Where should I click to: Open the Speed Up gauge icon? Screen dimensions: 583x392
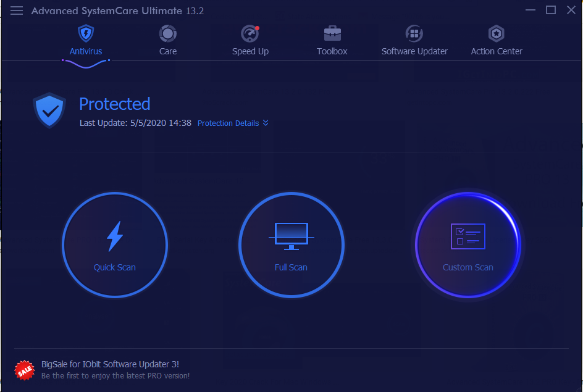(250, 34)
